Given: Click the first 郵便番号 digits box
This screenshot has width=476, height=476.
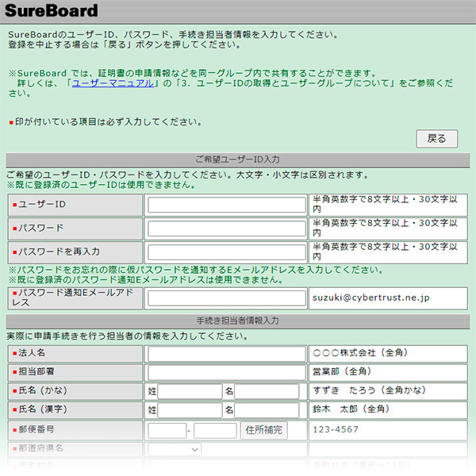Looking at the screenshot, I should pyautogui.click(x=167, y=430).
